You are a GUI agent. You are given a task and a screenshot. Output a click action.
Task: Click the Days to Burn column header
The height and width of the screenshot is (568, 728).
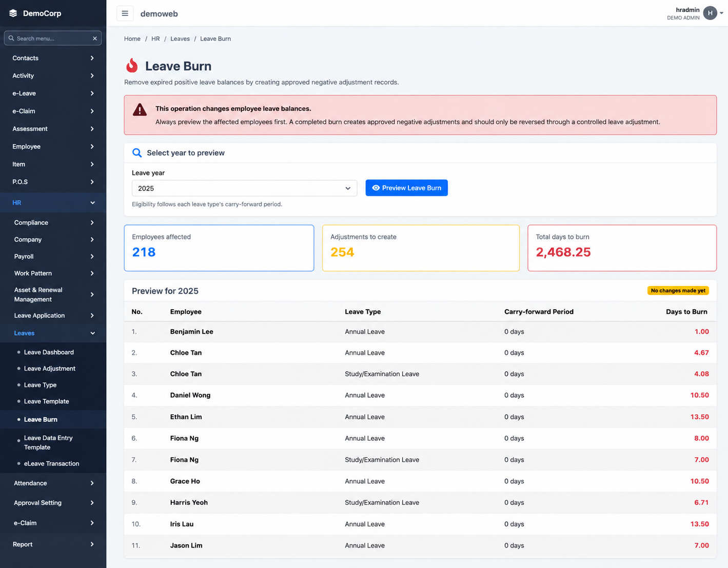686,312
